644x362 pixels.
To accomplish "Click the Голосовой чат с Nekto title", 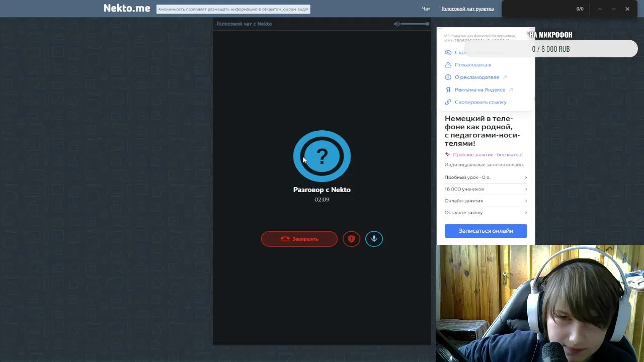I will click(244, 24).
